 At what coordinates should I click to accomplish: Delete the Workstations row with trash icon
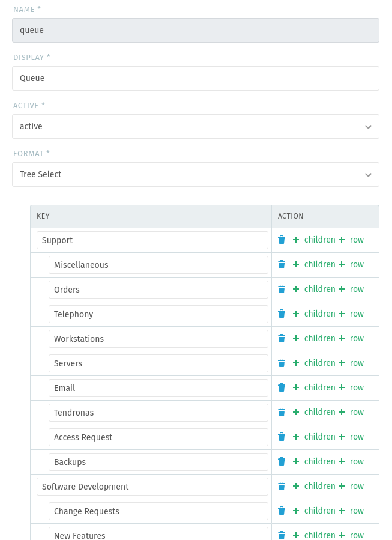pos(282,339)
